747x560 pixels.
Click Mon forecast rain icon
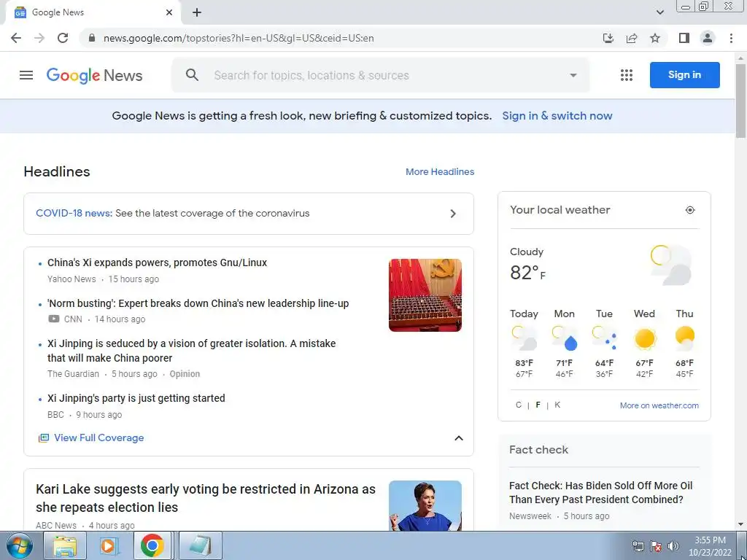pos(565,338)
